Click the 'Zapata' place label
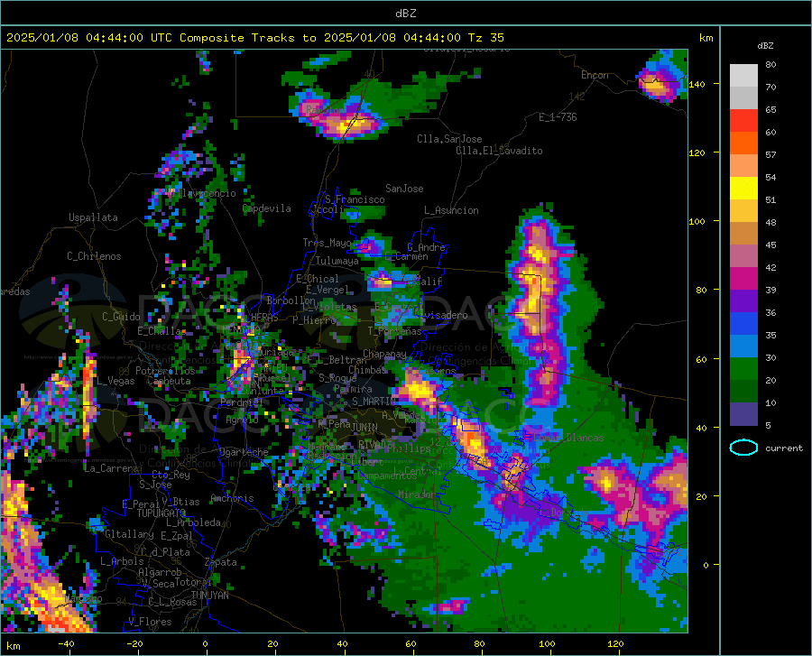This screenshot has height=656, width=812. 221,562
